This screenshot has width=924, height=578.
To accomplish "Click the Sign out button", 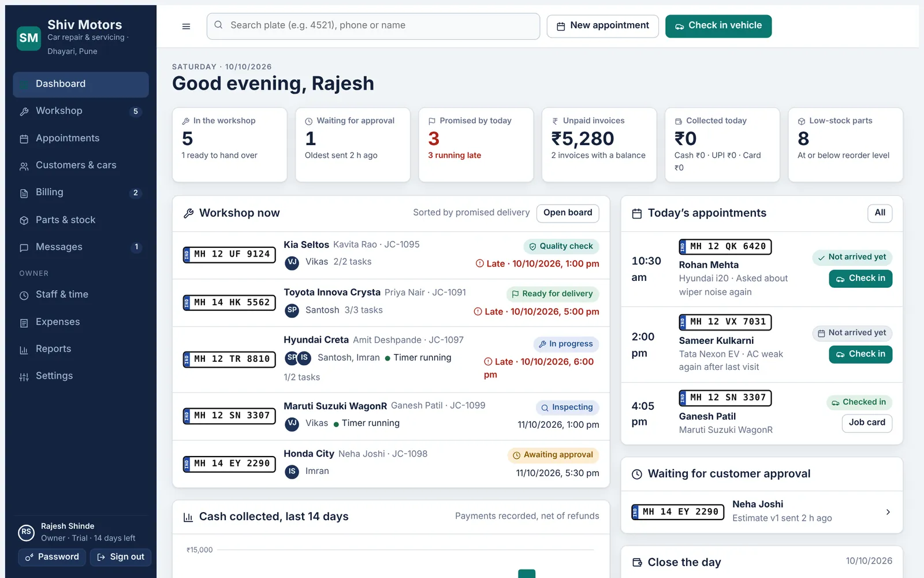I will tap(120, 557).
